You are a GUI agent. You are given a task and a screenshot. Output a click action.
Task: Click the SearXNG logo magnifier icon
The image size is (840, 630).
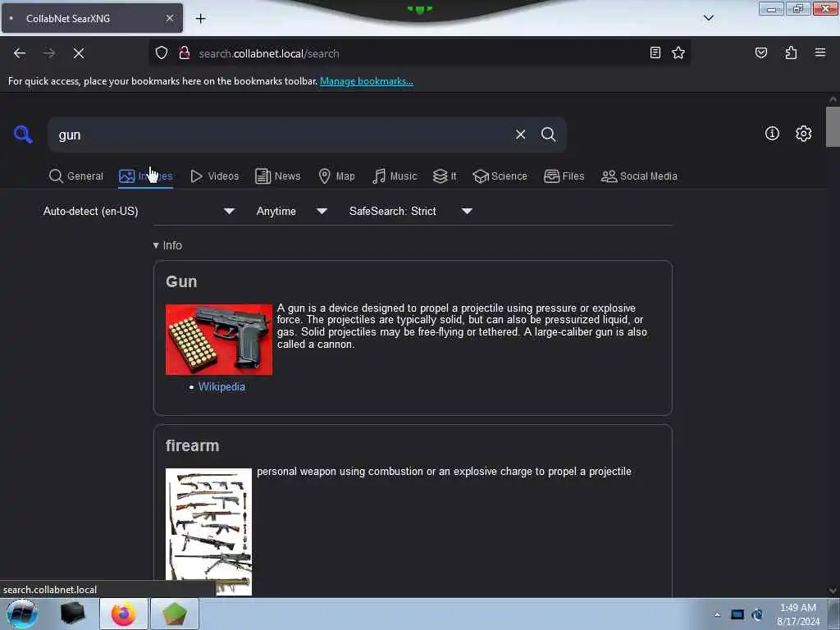(23, 134)
